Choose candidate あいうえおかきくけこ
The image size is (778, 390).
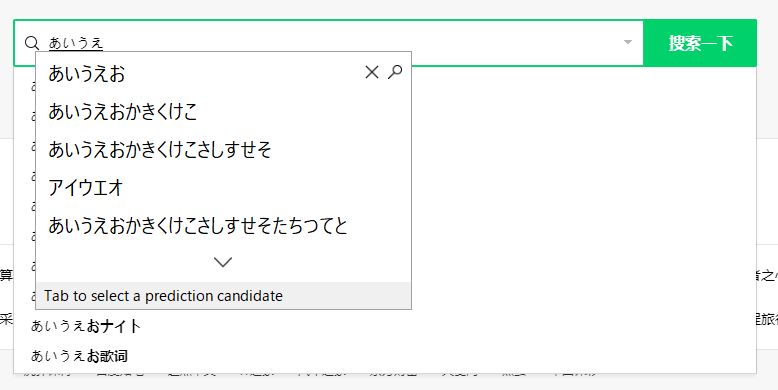click(123, 112)
